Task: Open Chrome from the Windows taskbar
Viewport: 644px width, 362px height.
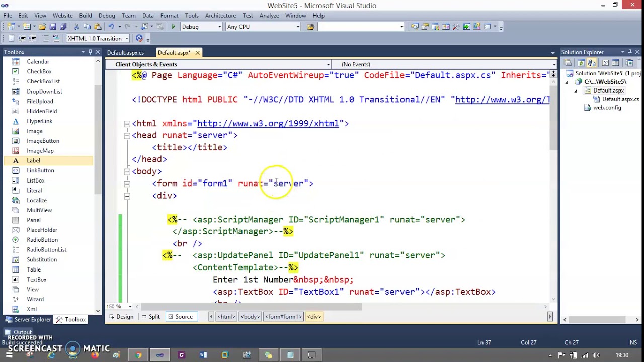Action: (138, 355)
